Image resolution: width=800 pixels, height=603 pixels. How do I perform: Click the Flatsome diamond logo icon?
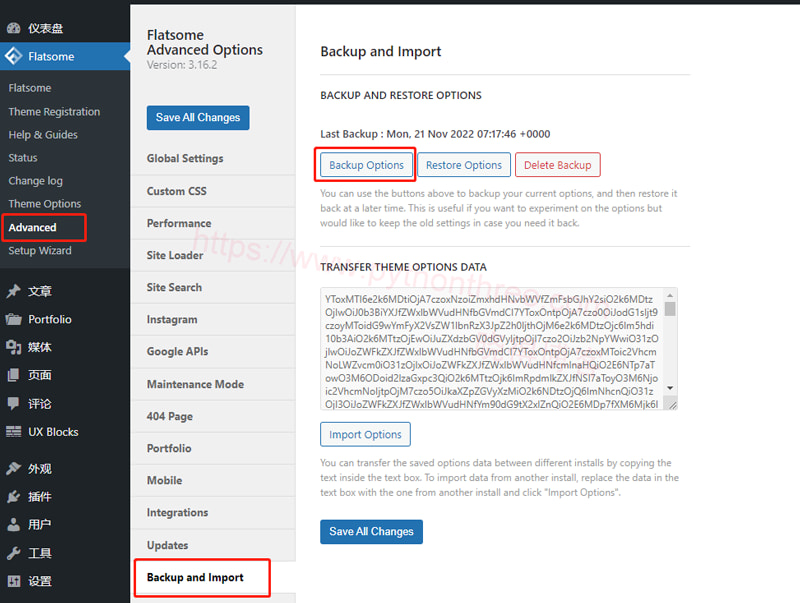[14, 56]
